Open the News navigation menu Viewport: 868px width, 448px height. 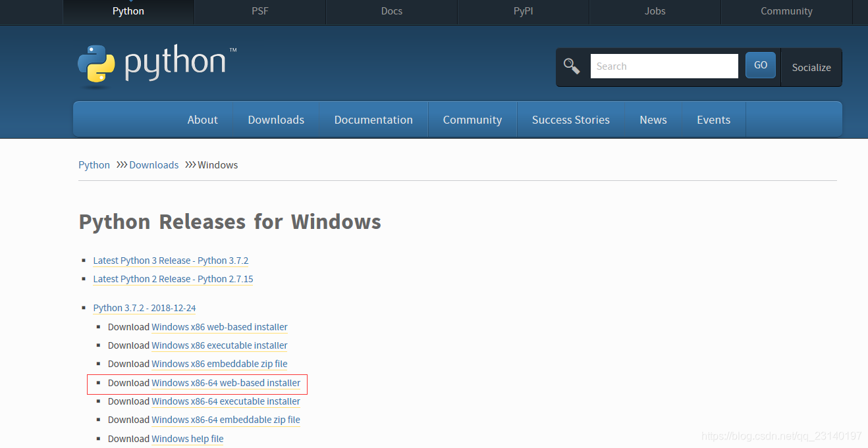click(653, 120)
